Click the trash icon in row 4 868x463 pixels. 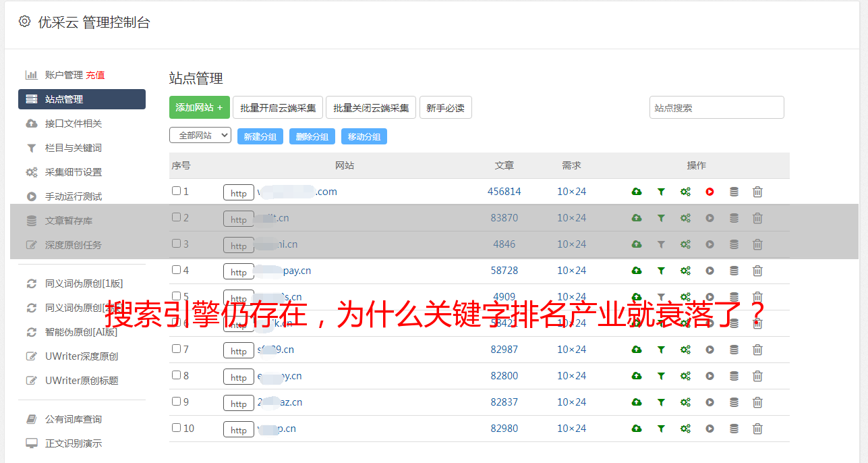click(x=757, y=271)
